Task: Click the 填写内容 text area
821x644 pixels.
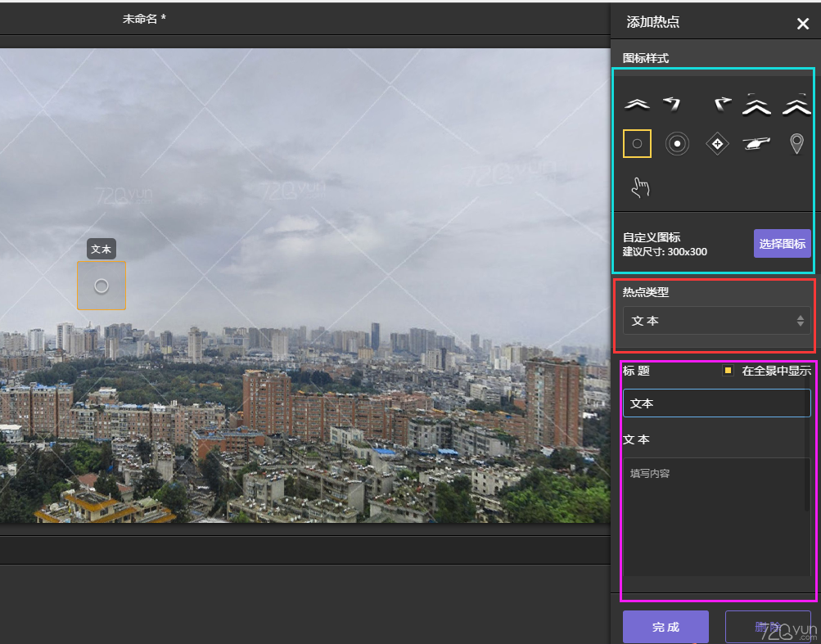Action: [x=714, y=516]
